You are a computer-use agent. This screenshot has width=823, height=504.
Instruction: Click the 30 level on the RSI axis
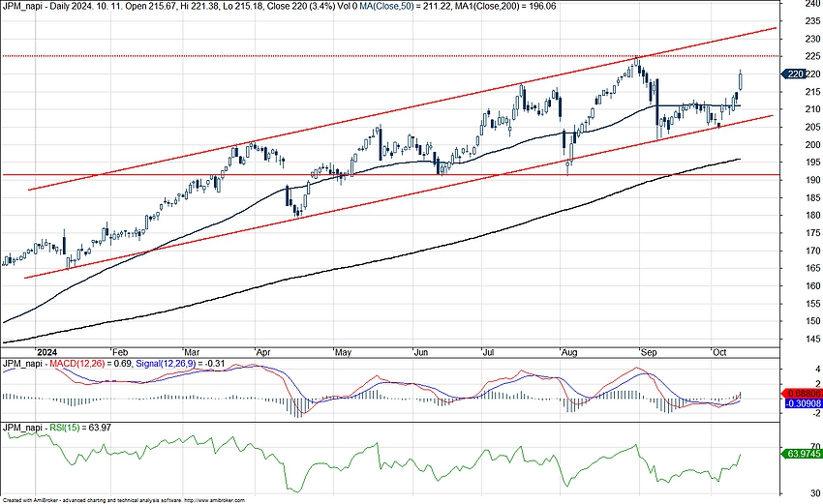pos(815,493)
